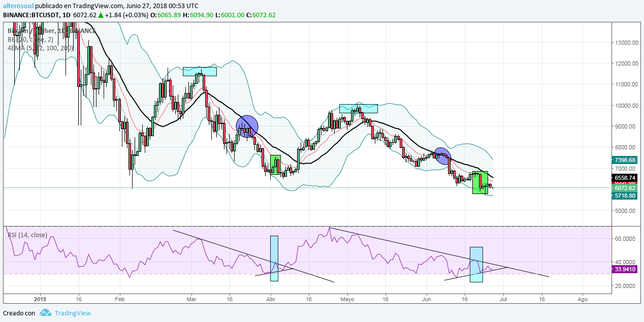
Task: Click the change value +1.84 (+0.03%)
Action: tap(127, 15)
